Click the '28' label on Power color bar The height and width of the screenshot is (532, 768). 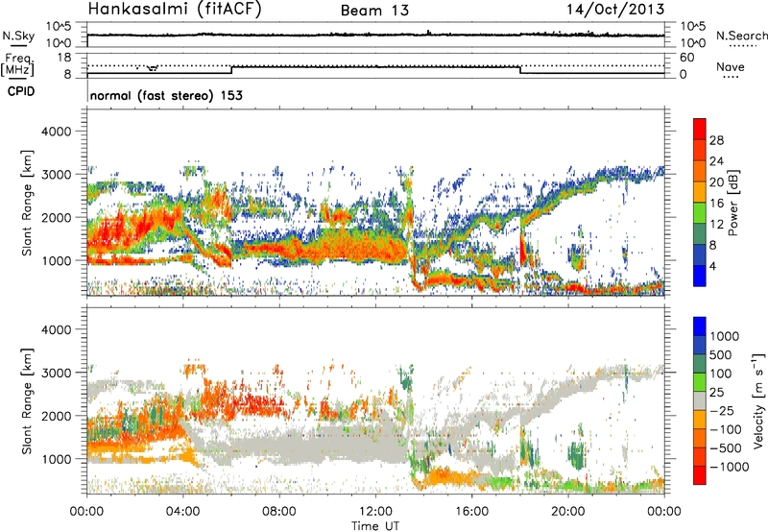point(716,140)
